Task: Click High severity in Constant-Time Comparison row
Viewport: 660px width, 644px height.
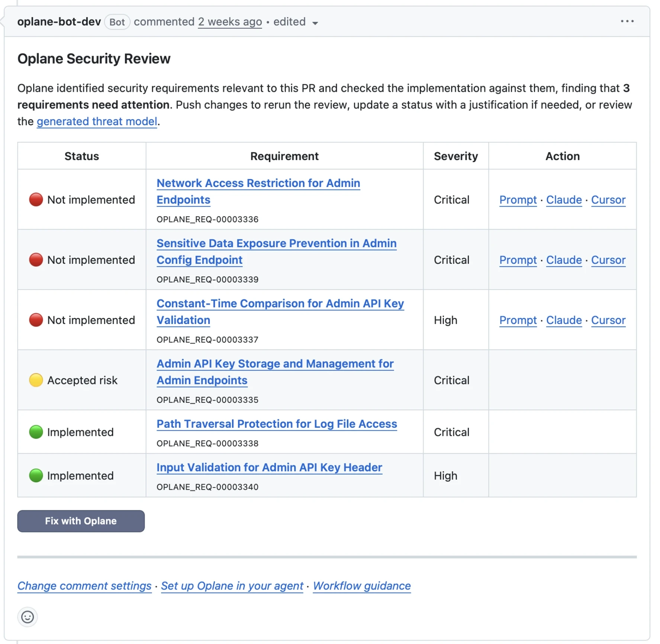Action: tap(445, 320)
